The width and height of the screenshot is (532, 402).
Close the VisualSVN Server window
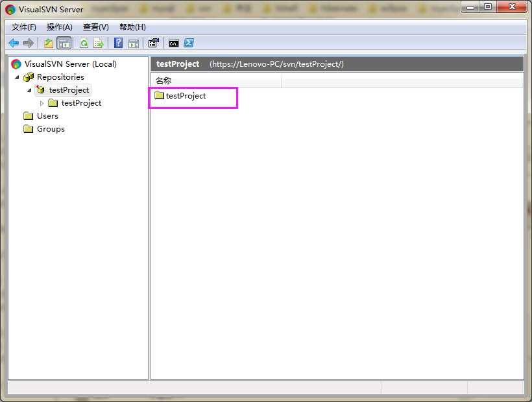point(513,7)
